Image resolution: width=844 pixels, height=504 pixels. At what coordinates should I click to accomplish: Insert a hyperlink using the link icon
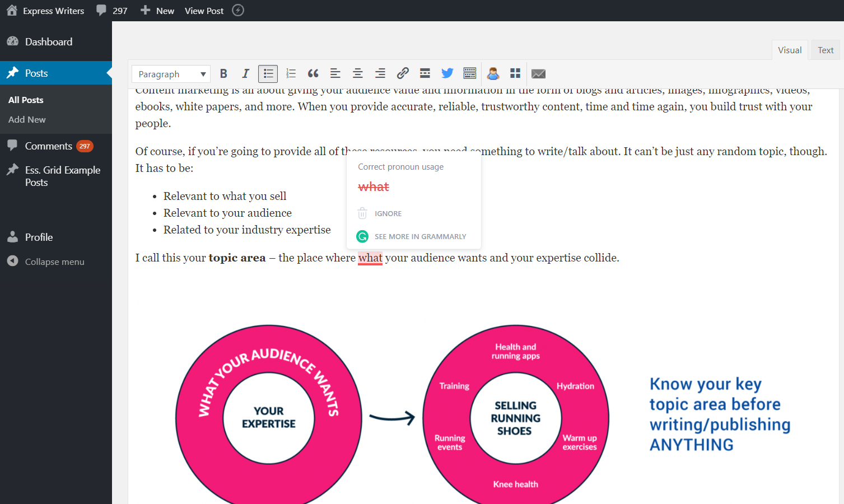403,73
